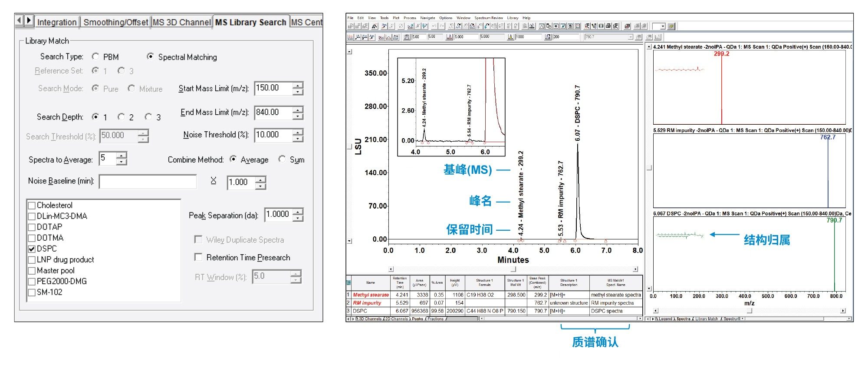
Task: Set Search Depth to 2
Action: (x=121, y=117)
